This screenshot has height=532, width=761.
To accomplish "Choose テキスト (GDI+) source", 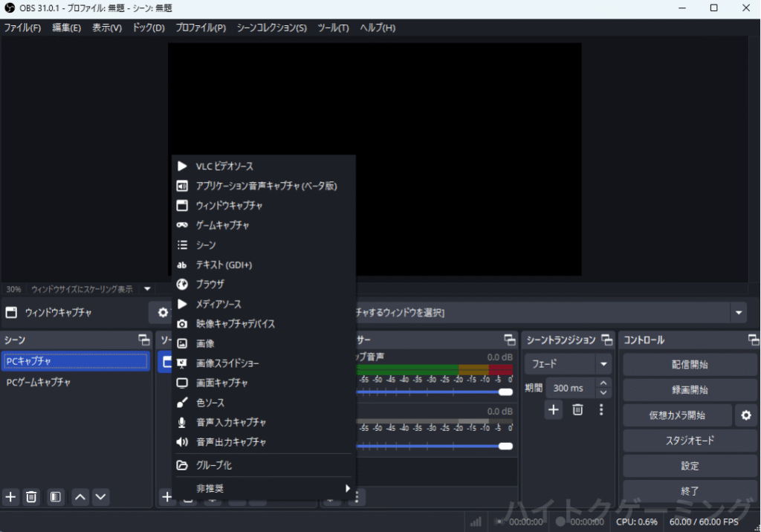I will coord(264,265).
